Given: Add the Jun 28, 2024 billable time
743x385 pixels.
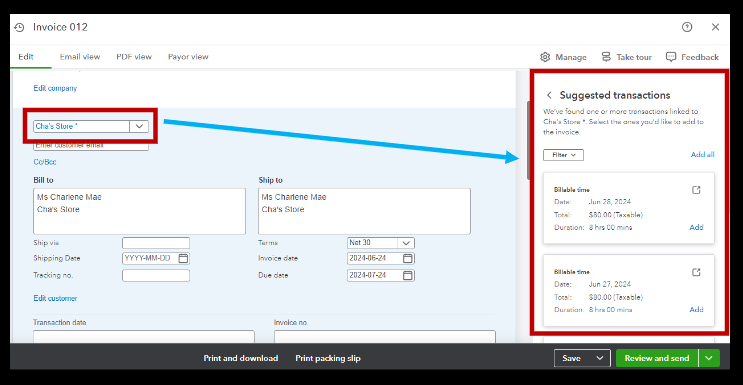Looking at the screenshot, I should 696,227.
